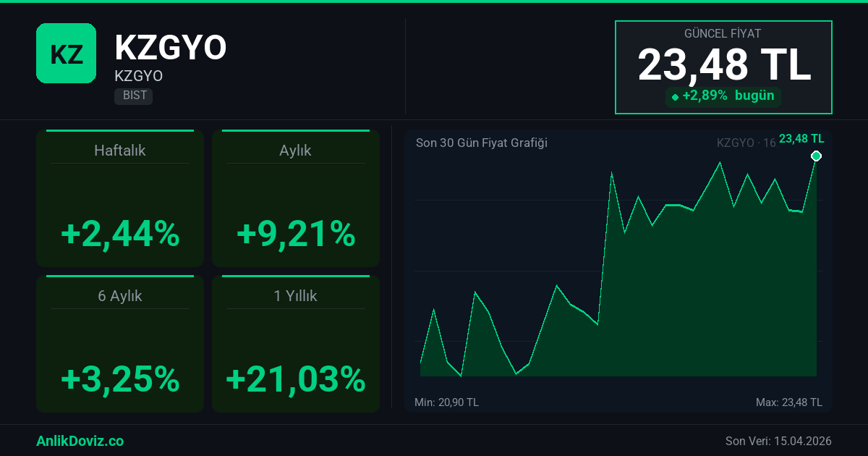Click the Max: 23,48 TL label

tap(788, 402)
